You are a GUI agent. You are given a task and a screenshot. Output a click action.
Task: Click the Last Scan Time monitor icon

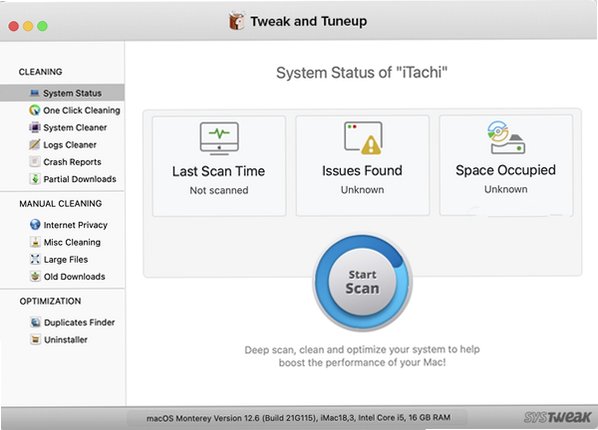[x=219, y=139]
